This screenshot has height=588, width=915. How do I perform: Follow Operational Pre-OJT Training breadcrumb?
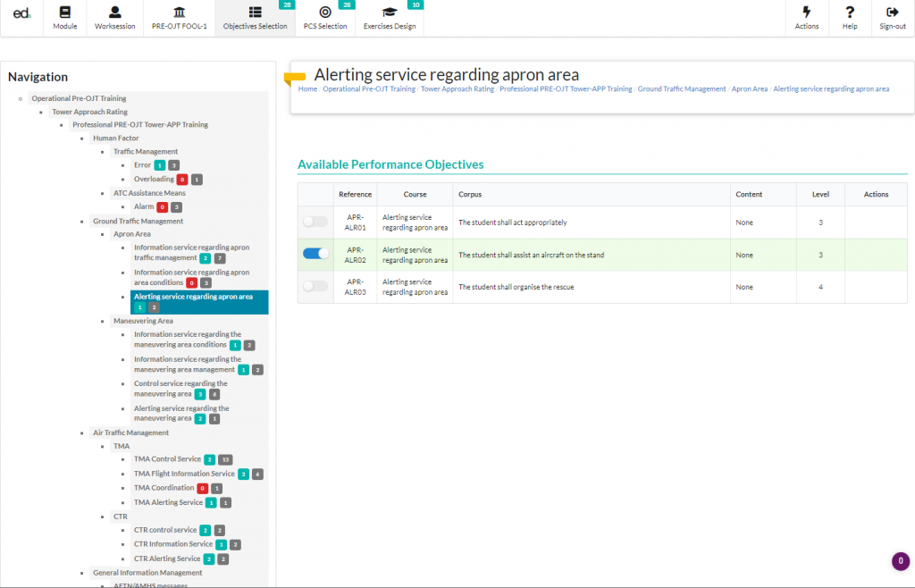pyautogui.click(x=369, y=88)
